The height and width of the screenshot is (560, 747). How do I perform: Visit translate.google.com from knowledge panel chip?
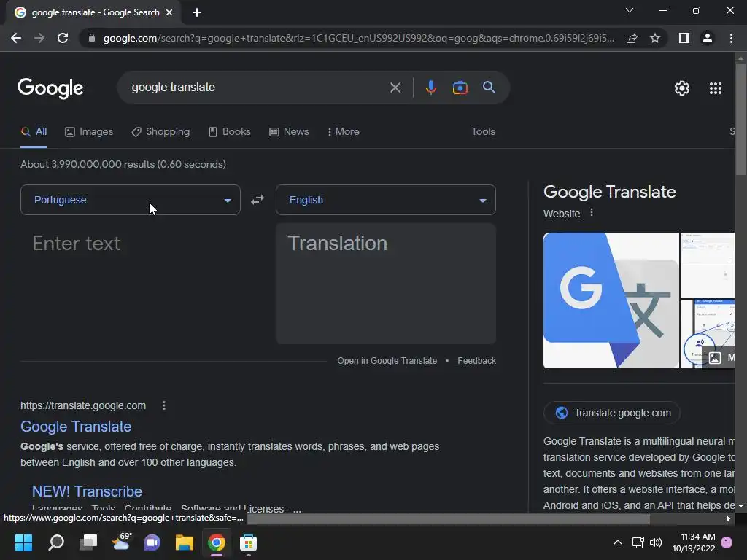click(612, 413)
